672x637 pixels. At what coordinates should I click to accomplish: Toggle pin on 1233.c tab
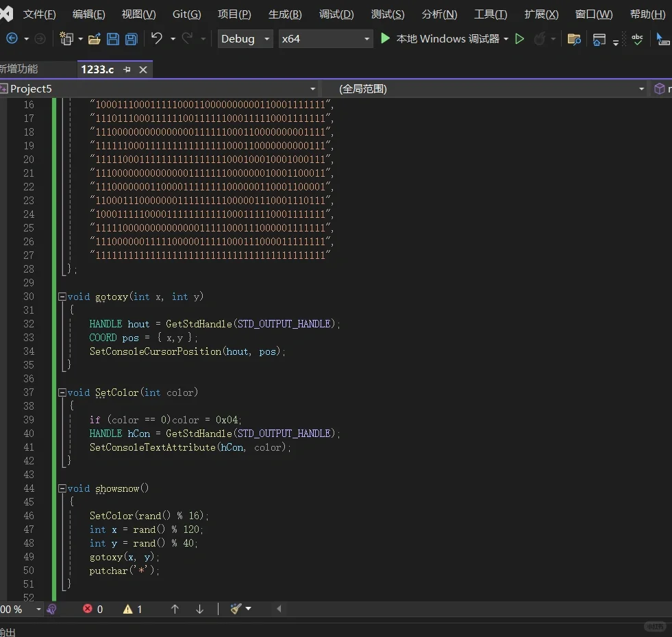127,70
